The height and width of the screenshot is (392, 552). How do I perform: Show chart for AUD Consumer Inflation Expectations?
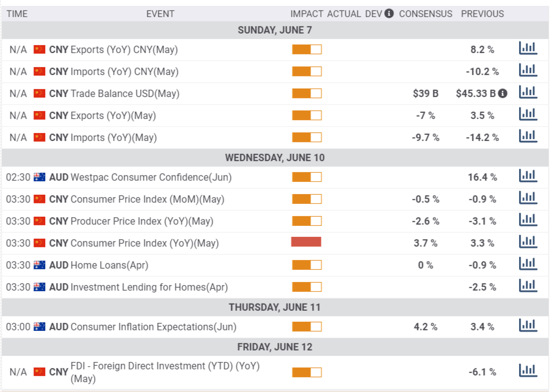click(x=528, y=326)
